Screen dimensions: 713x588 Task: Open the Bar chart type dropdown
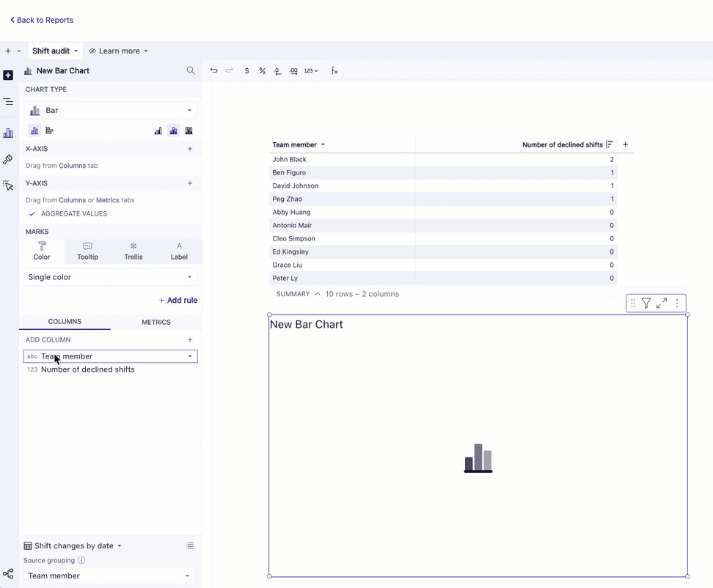coord(111,111)
